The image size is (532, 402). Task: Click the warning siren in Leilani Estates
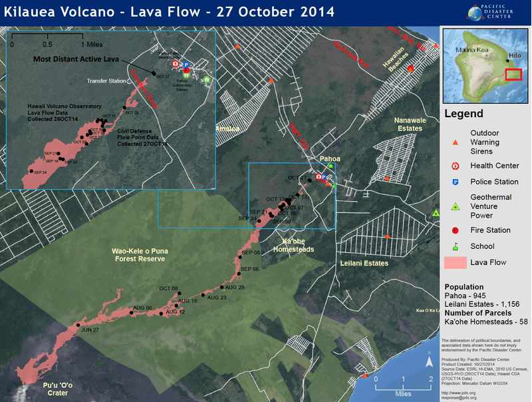pos(388,236)
